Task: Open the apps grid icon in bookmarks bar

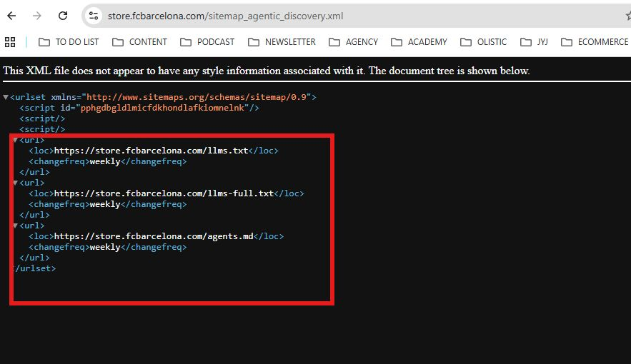Action: pyautogui.click(x=10, y=42)
